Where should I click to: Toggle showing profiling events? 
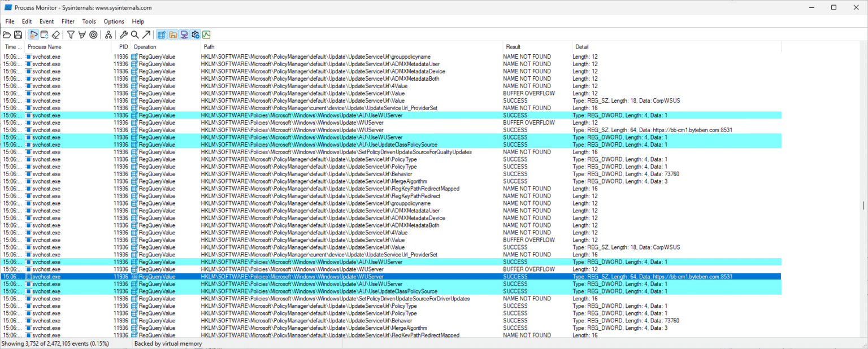click(x=207, y=34)
